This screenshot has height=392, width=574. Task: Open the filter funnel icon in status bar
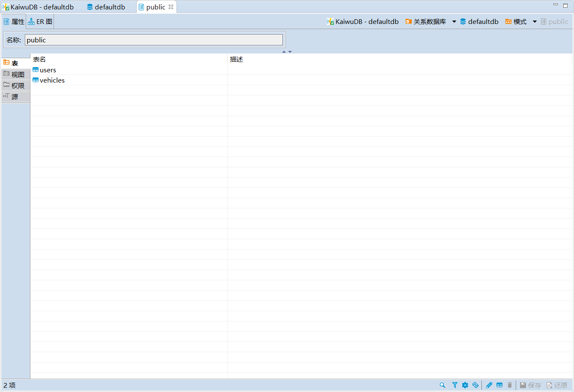(455, 385)
